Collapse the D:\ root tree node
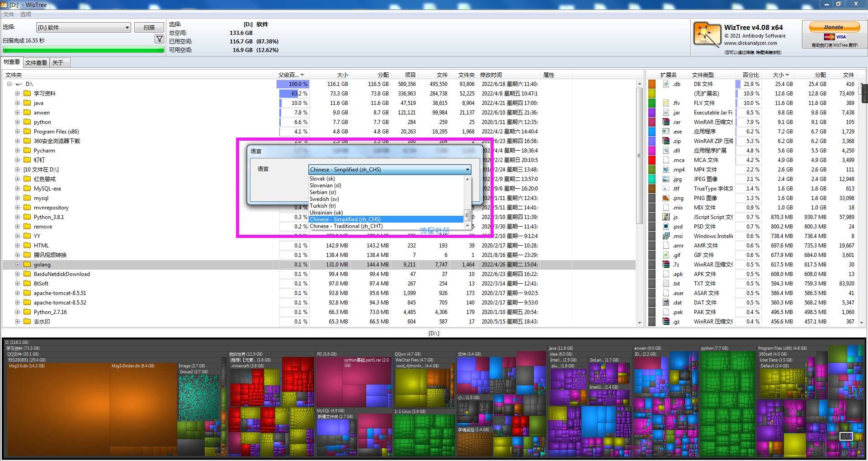The image size is (868, 461). (9, 84)
